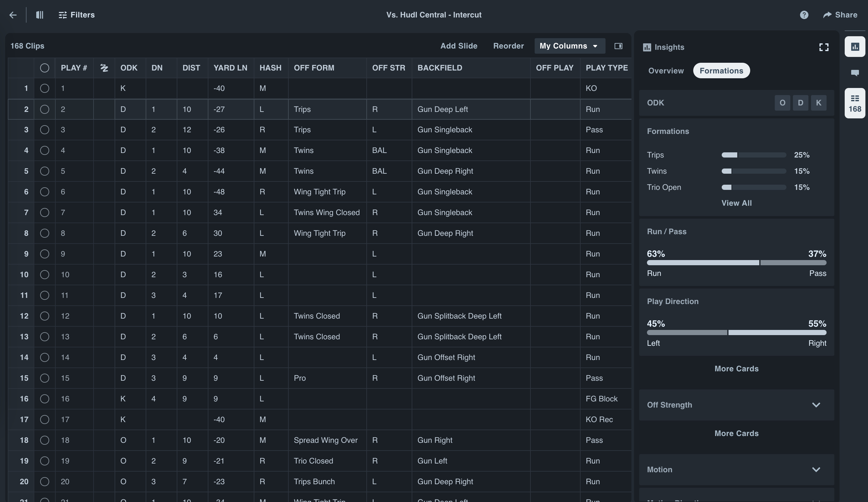This screenshot has width=868, height=502.
Task: Open the library panel icon beside Filters
Action: pyautogui.click(x=39, y=15)
